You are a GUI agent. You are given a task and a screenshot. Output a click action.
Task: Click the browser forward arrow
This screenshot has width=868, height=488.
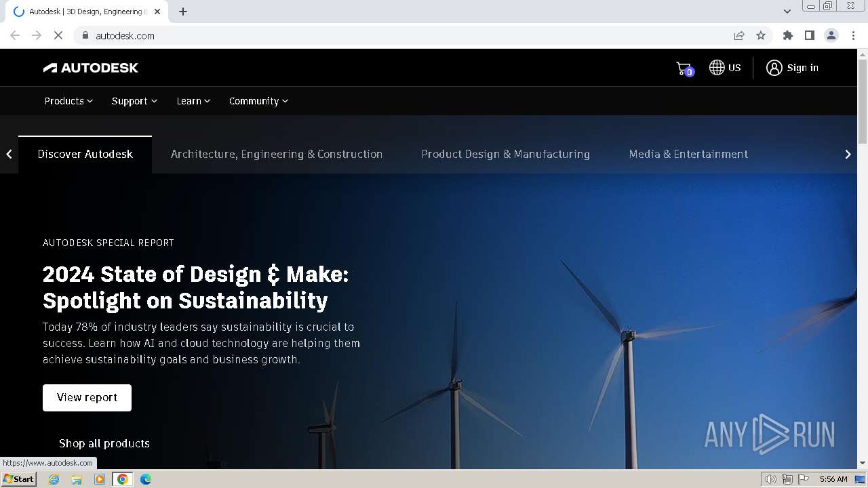pos(37,35)
